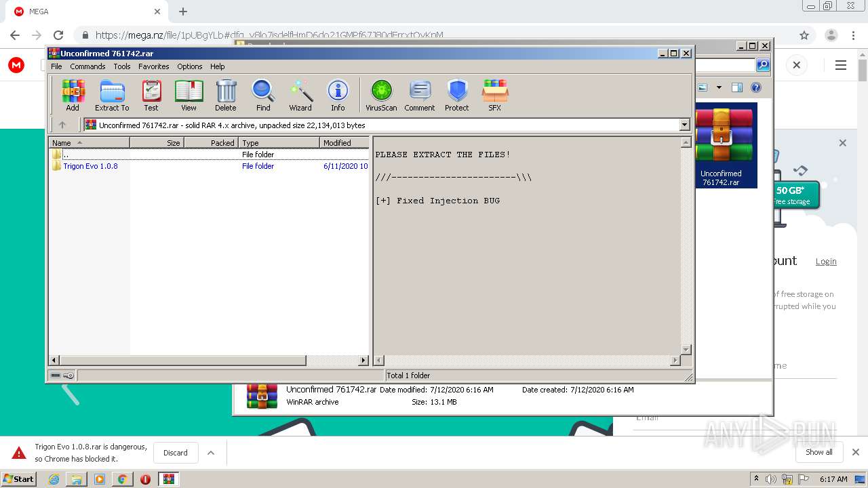Start VirusScan on the archive

(381, 95)
